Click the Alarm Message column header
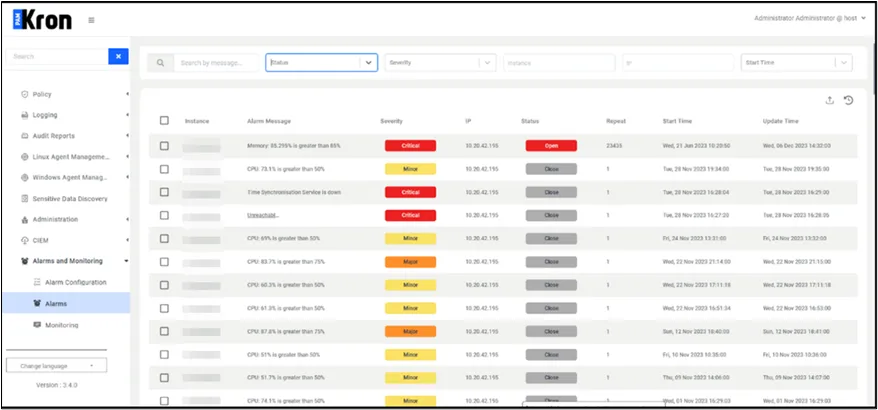Viewport: 878px width, 410px height. click(x=269, y=121)
